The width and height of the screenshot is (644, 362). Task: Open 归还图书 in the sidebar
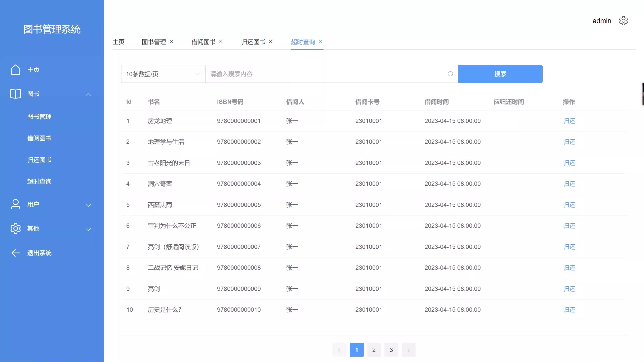coord(39,160)
